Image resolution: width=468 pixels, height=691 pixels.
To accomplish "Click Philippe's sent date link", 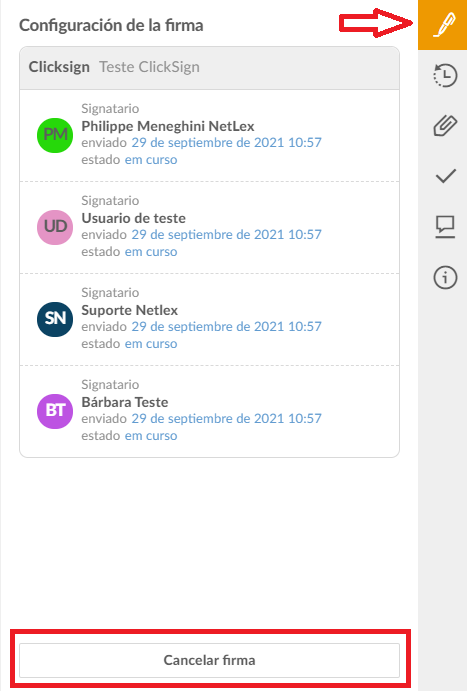I will click(227, 143).
